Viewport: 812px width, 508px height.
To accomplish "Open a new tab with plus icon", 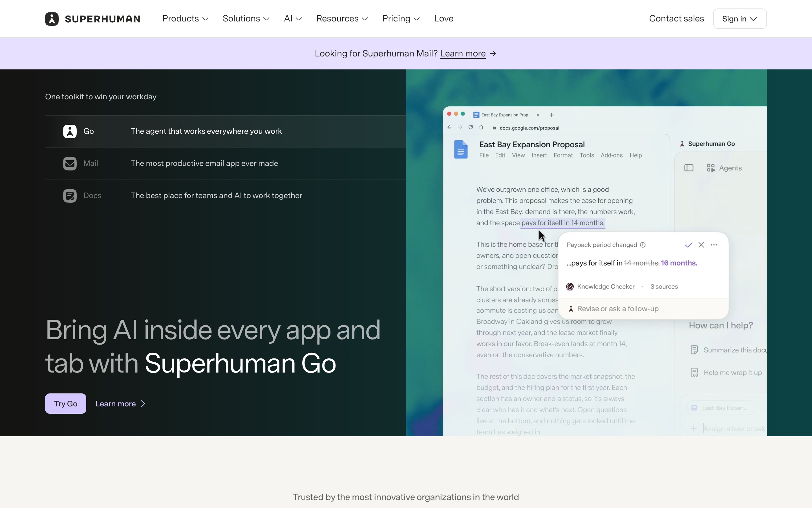I will 551,115.
